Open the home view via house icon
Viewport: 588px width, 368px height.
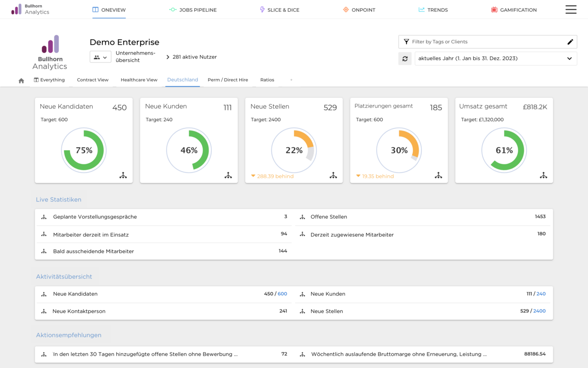pos(21,80)
